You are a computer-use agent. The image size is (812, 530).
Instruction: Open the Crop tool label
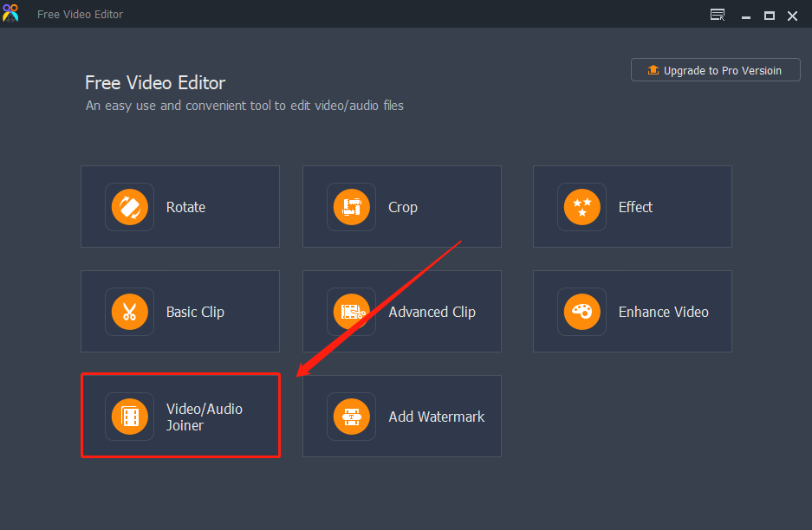[402, 208]
